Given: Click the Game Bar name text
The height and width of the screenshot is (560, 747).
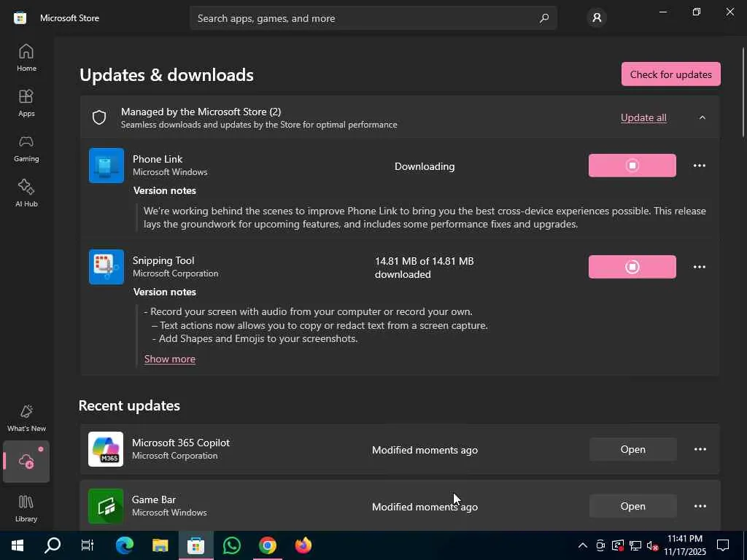Looking at the screenshot, I should tap(154, 499).
